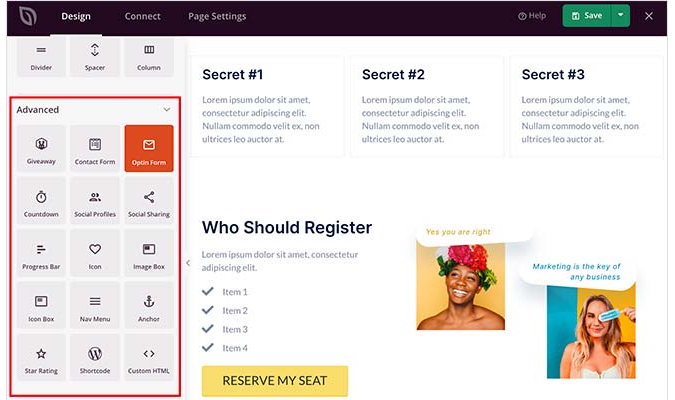
Task: Add the Contact Form block
Action: tap(95, 148)
